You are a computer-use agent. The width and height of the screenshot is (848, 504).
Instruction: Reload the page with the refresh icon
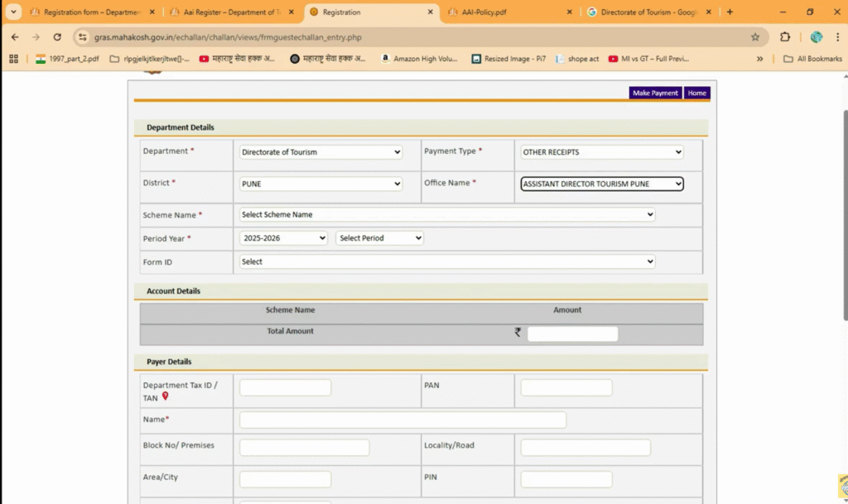coord(57,37)
